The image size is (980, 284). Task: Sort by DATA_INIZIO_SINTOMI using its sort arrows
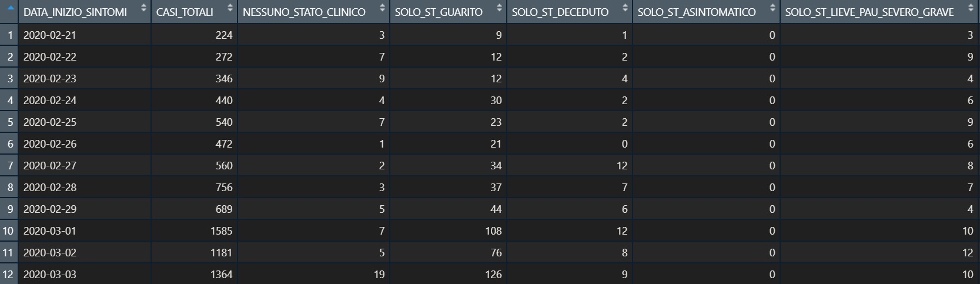(x=143, y=9)
